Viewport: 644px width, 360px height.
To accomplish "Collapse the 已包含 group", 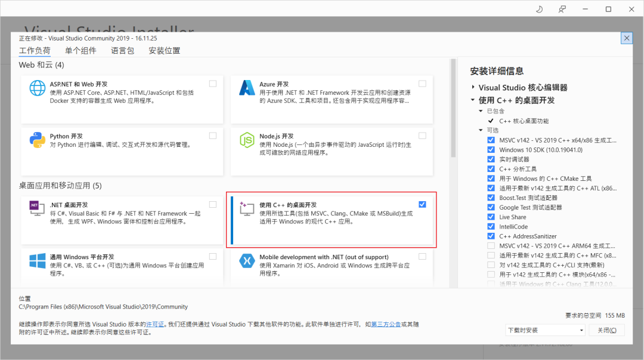I will coord(481,111).
